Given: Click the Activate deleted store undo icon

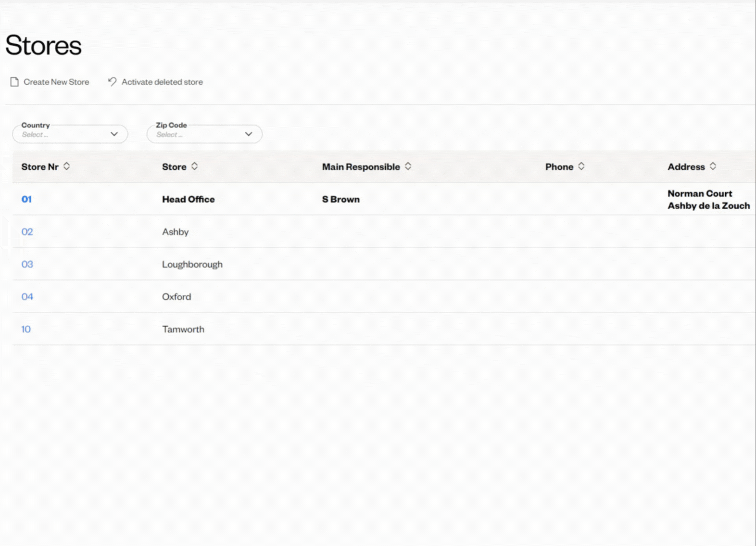Looking at the screenshot, I should (112, 82).
